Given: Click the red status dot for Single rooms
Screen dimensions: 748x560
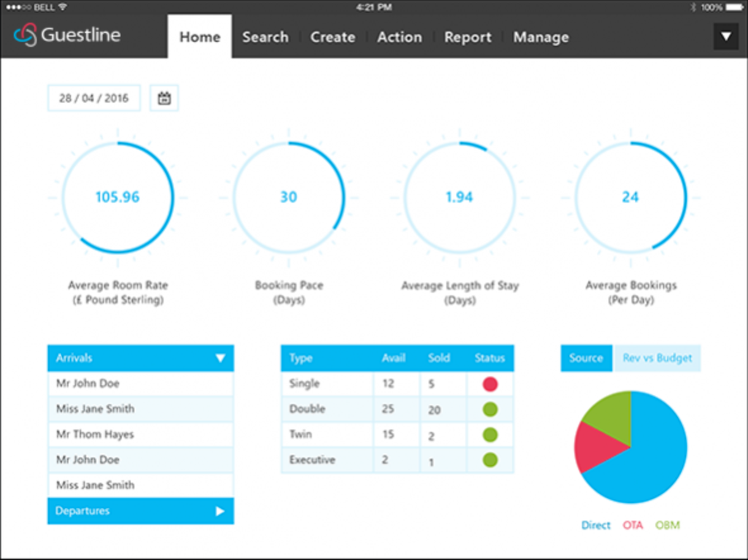Looking at the screenshot, I should pos(489,383).
